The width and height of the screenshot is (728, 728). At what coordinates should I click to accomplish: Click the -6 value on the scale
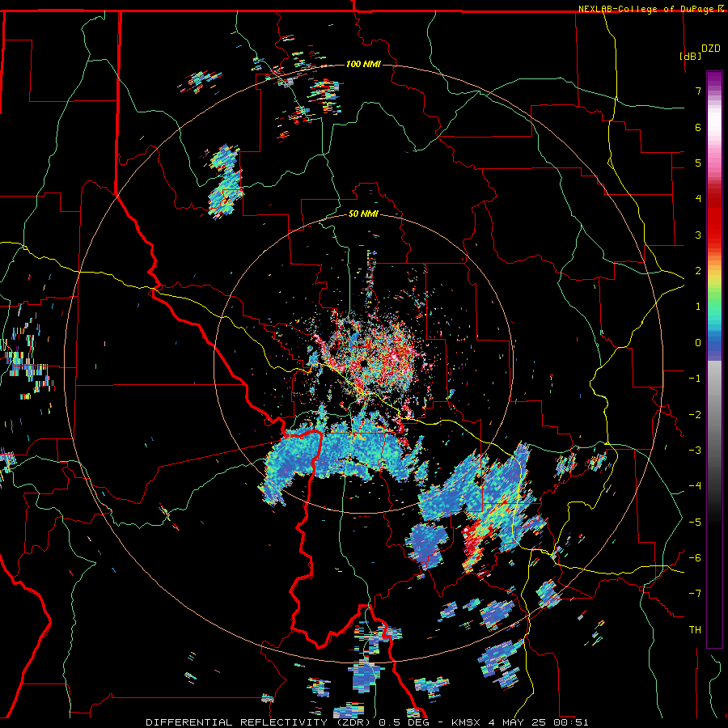(x=695, y=558)
